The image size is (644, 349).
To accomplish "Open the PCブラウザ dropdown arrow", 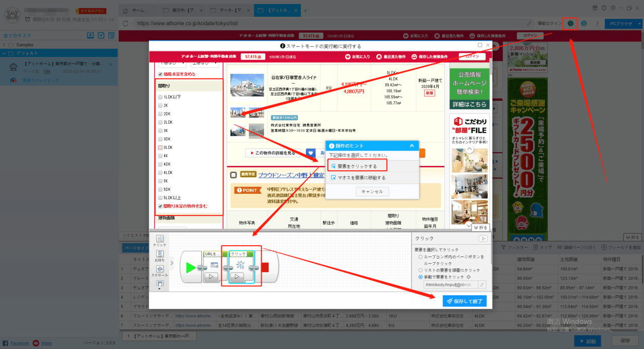I will click(639, 23).
